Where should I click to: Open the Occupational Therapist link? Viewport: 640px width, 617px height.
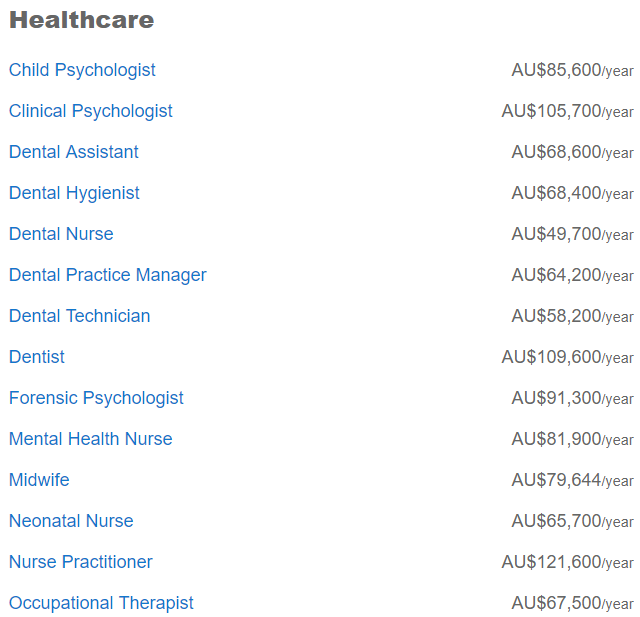101,603
